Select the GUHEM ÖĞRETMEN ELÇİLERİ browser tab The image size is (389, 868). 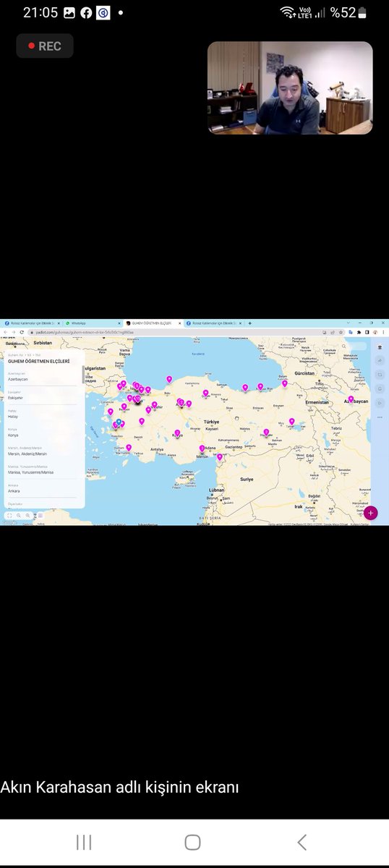pos(153,323)
